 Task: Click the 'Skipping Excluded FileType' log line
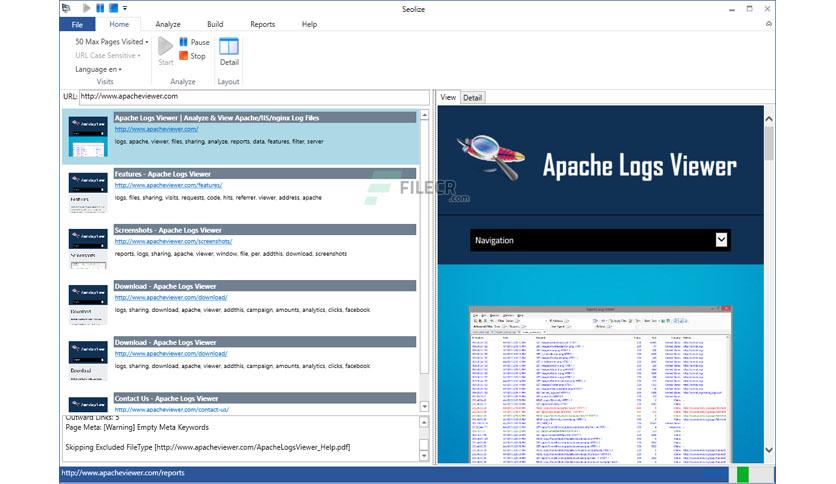pos(208,447)
